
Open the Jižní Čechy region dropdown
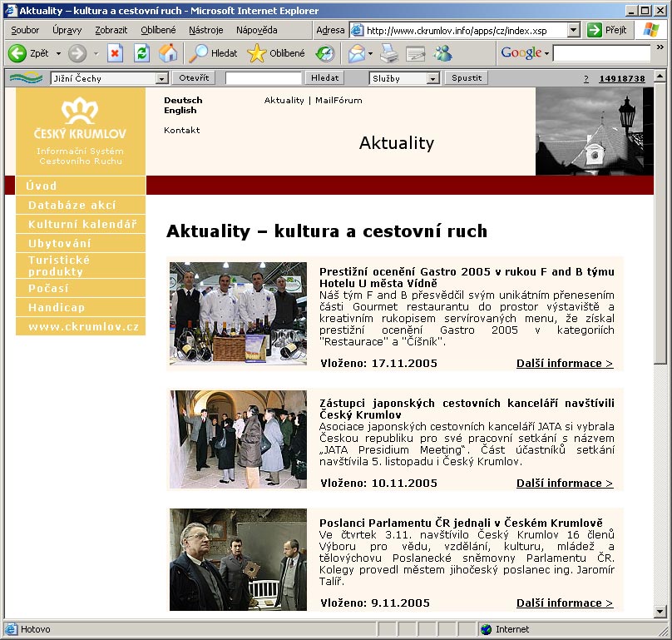(161, 78)
